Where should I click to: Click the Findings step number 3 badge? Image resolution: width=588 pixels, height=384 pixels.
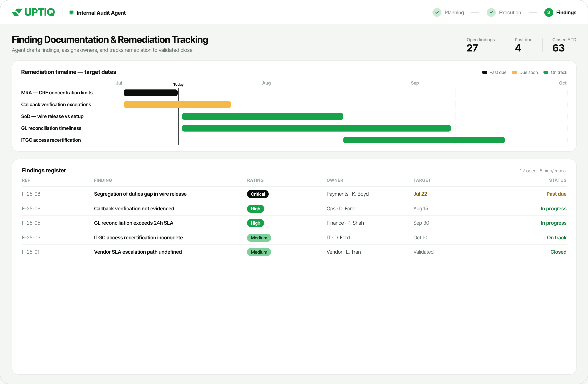click(x=548, y=12)
